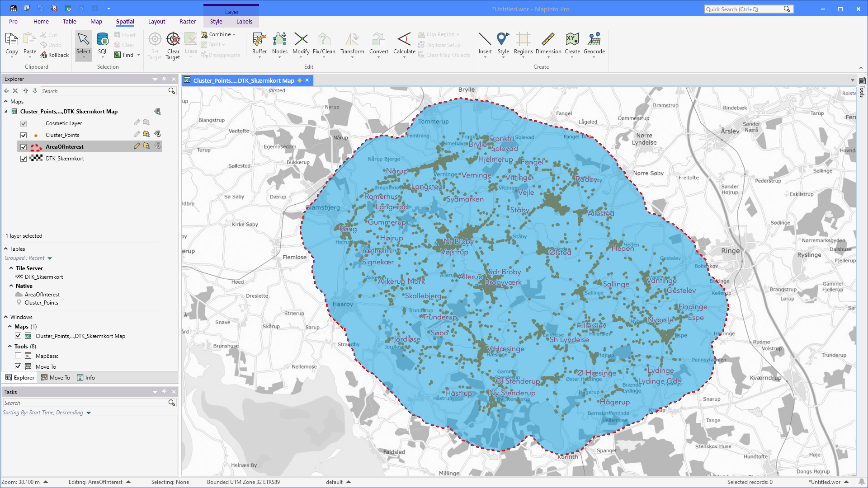Click the Clear Target button
This screenshot has width=868, height=488.
point(173,45)
